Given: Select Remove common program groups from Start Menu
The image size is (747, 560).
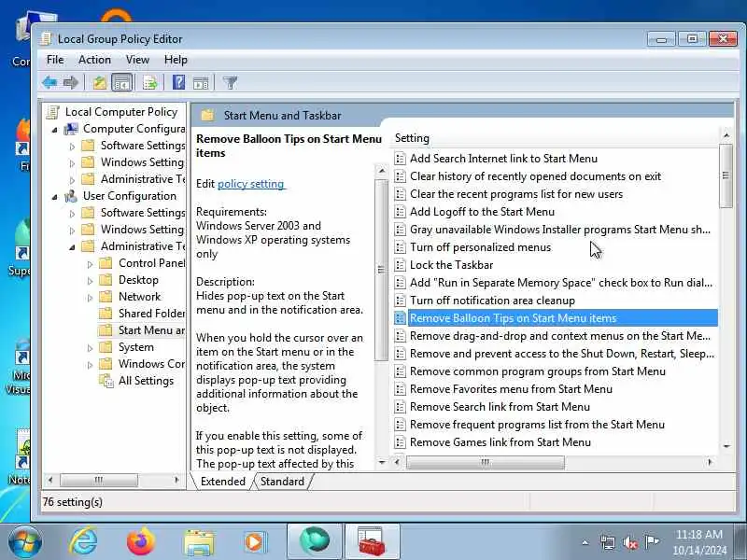Looking at the screenshot, I should tap(538, 371).
